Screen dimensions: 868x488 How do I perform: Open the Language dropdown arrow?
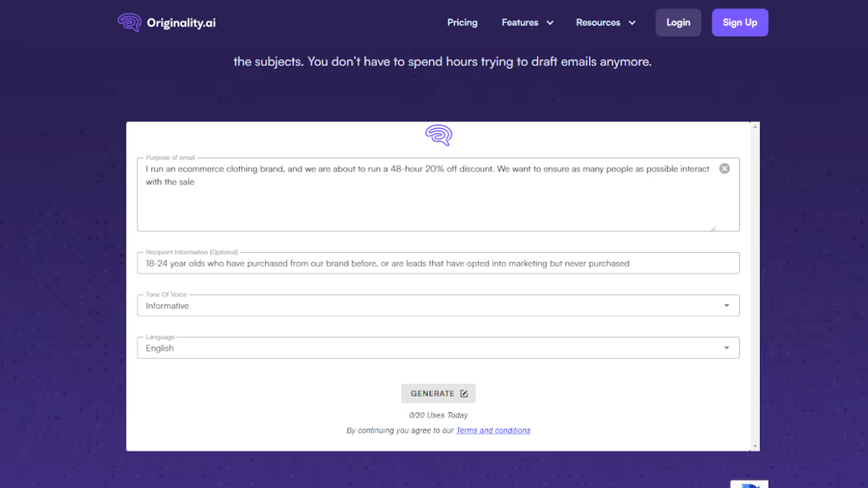coord(726,348)
